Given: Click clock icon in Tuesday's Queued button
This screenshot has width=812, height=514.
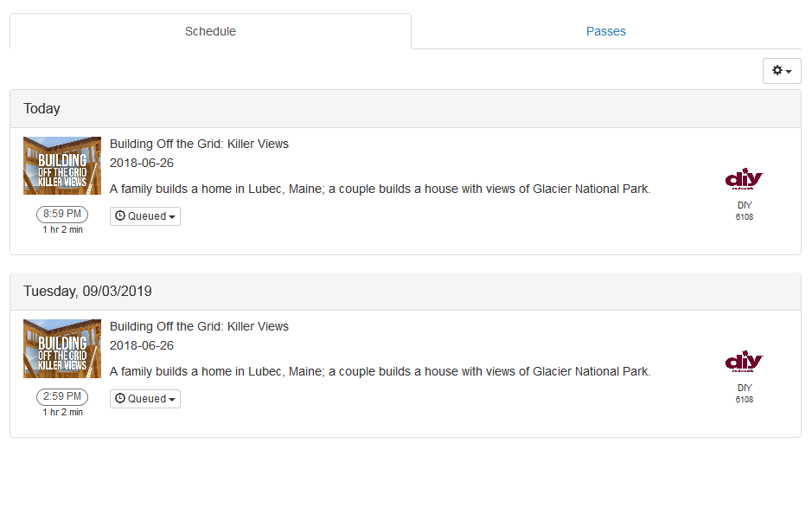Looking at the screenshot, I should coord(120,399).
